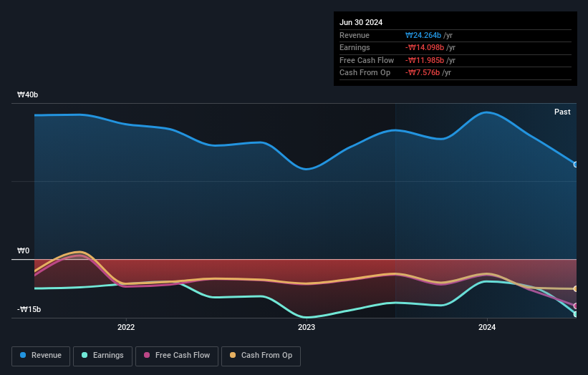Click the 2023 x-axis label
Image resolution: width=588 pixels, height=375 pixels.
pos(307,327)
